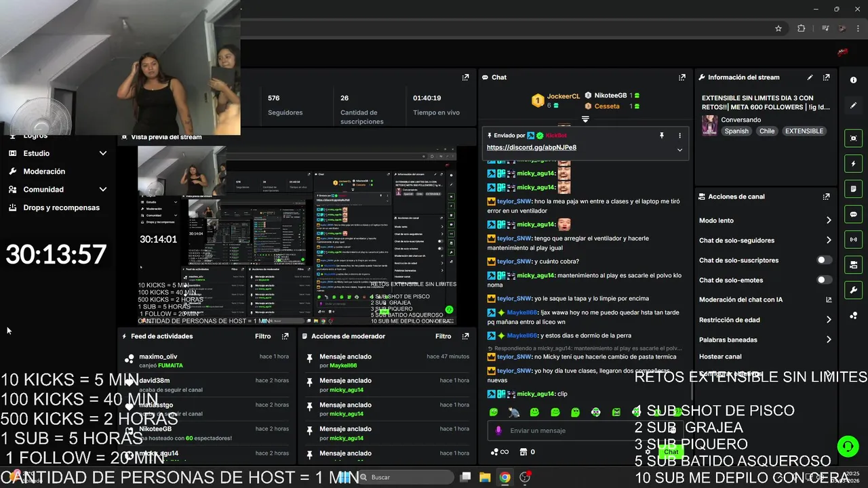The width and height of the screenshot is (868, 488).
Task: Open the green support headset bubble
Action: [x=848, y=446]
